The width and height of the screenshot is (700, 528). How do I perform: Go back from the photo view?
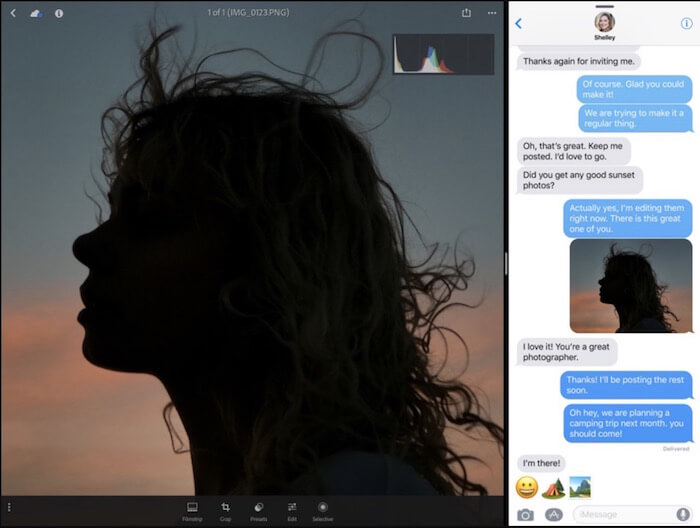pyautogui.click(x=13, y=13)
